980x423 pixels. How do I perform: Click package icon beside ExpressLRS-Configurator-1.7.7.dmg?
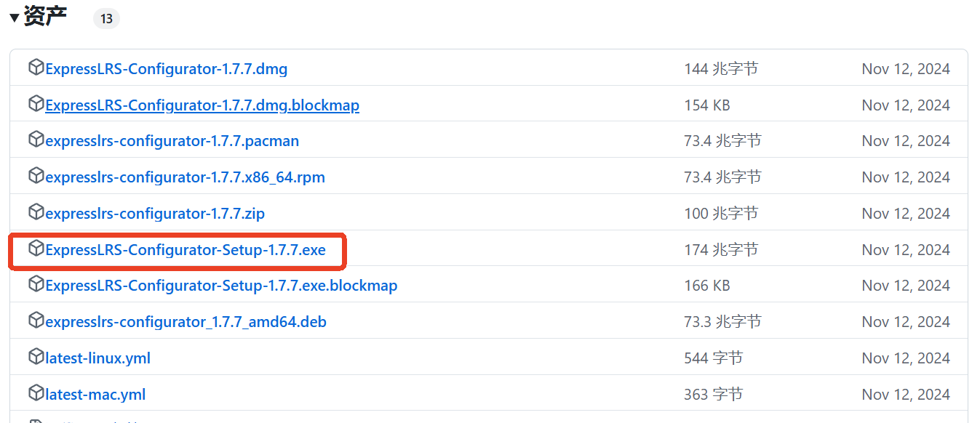(x=36, y=68)
